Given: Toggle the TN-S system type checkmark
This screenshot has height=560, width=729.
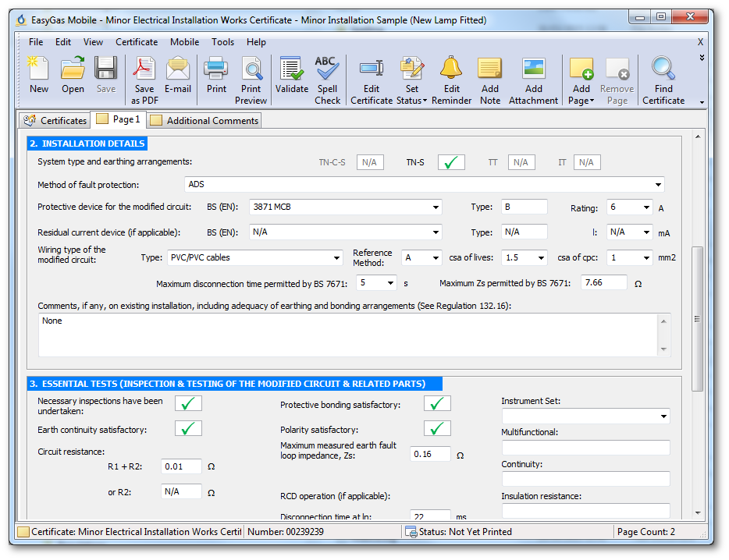Looking at the screenshot, I should point(451,162).
